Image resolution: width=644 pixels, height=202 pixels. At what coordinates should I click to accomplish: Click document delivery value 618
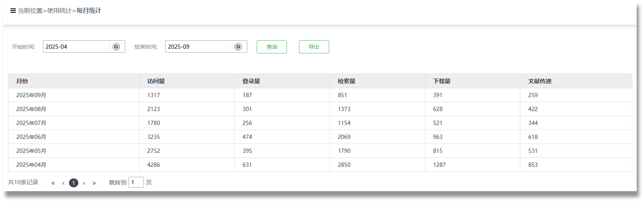tap(533, 137)
